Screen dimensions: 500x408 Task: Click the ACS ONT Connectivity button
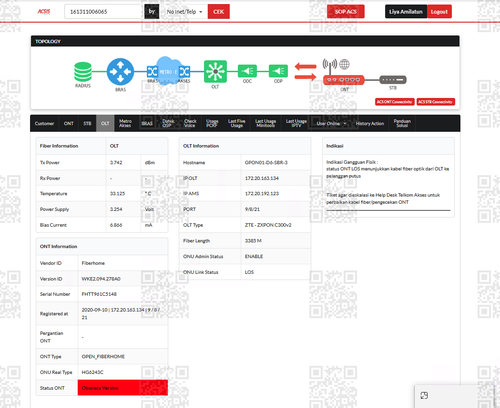pyautogui.click(x=395, y=102)
